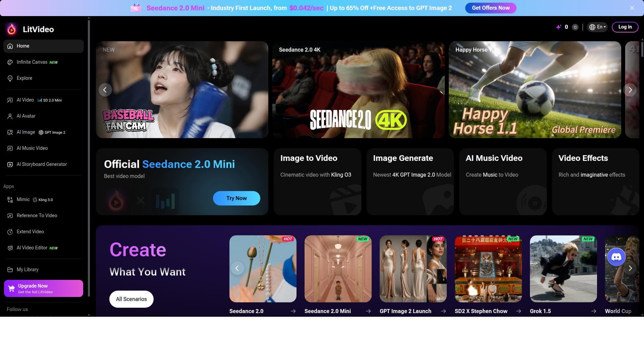Expand the En language dropdown

(597, 27)
